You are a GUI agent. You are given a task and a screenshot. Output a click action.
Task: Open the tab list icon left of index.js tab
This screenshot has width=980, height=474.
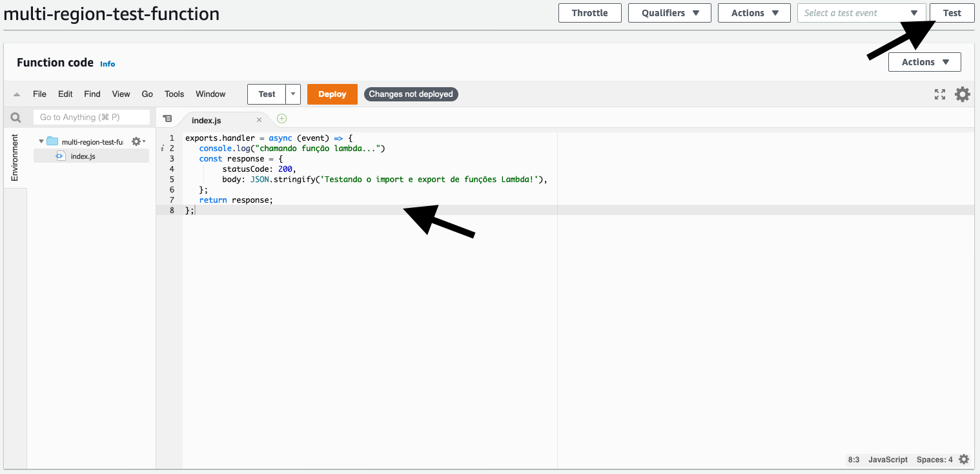coord(167,119)
